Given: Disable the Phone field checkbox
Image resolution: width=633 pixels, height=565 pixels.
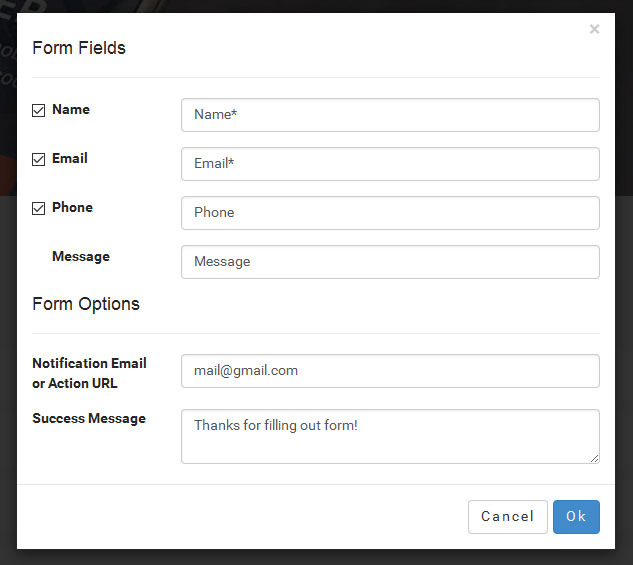Looking at the screenshot, I should point(38,208).
